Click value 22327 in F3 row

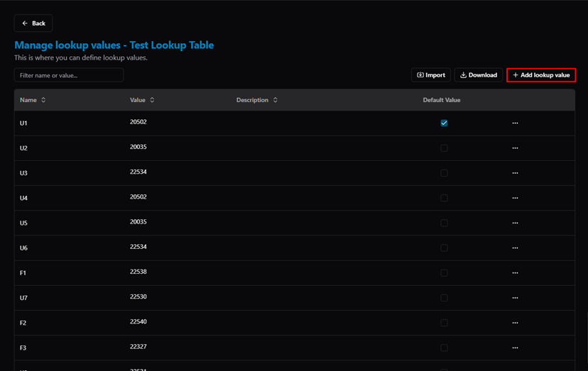coord(138,347)
